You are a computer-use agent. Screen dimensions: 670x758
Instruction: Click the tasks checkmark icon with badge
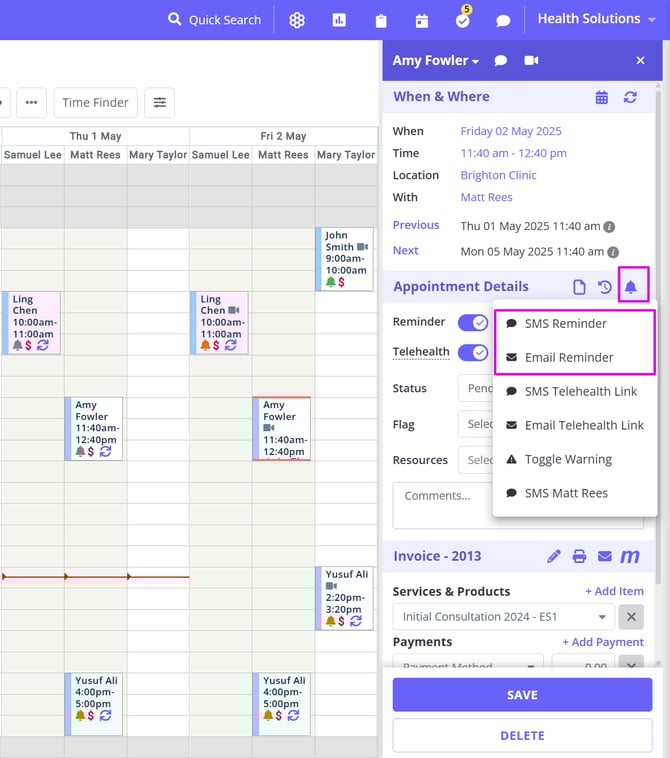point(462,20)
